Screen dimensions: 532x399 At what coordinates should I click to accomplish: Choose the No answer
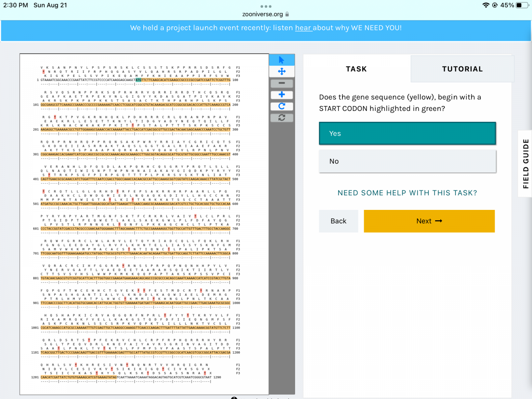407,161
